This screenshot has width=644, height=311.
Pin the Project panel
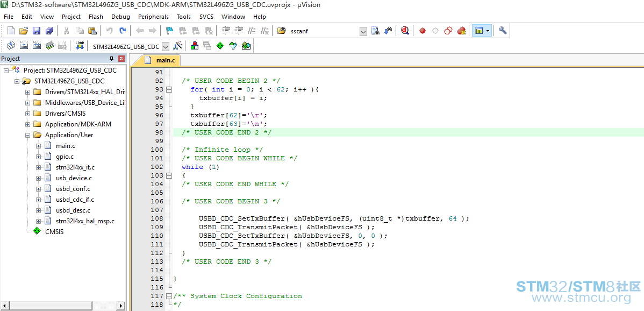click(111, 59)
